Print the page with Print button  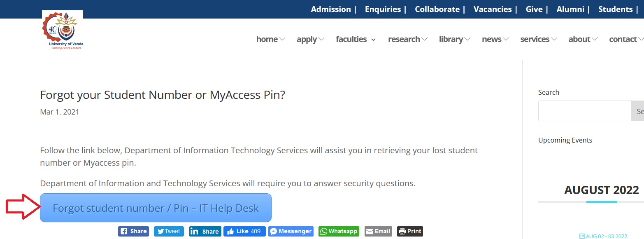(x=410, y=231)
